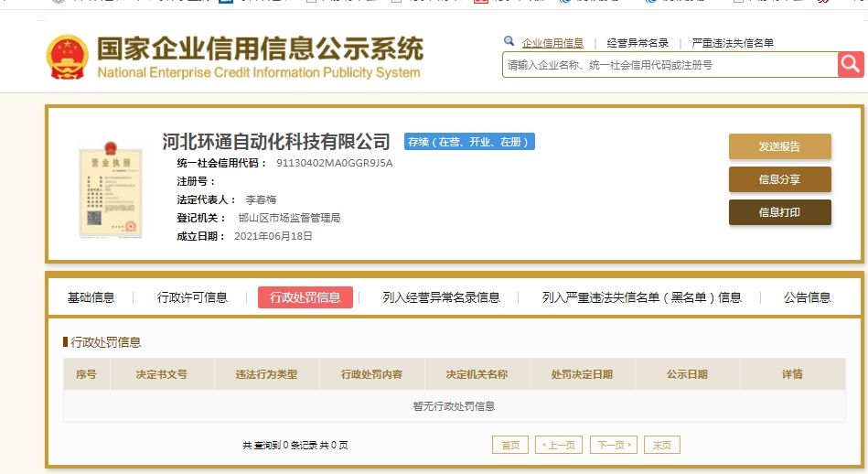Viewport: 868px width, 474px height.
Task: Click the 信息打印 button
Action: point(780,212)
